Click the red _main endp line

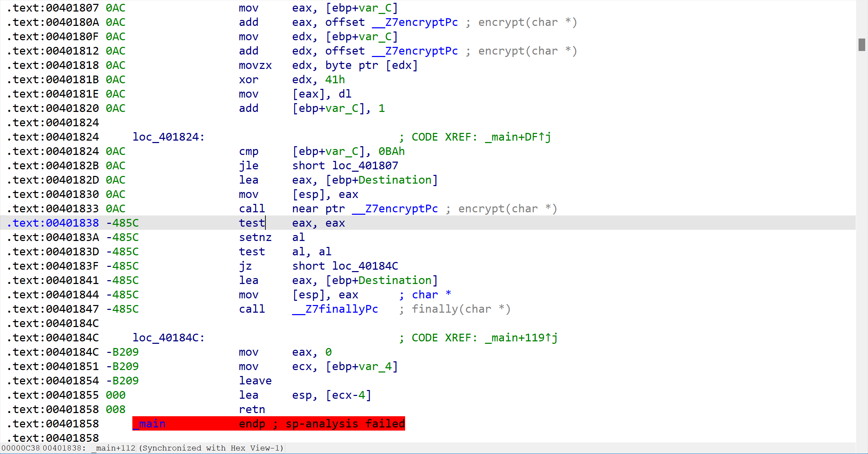tap(268, 424)
